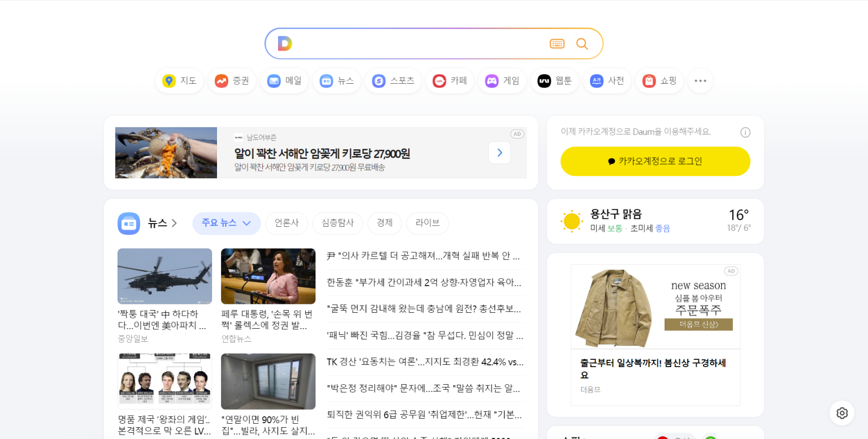Click the info icon next to Kakao notice
868x439 pixels.
pyautogui.click(x=745, y=132)
